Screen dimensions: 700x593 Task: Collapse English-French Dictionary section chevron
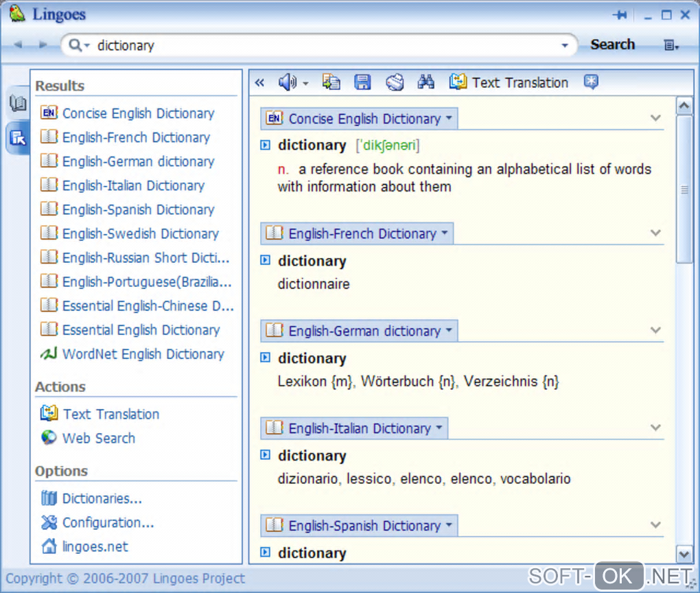coord(655,233)
